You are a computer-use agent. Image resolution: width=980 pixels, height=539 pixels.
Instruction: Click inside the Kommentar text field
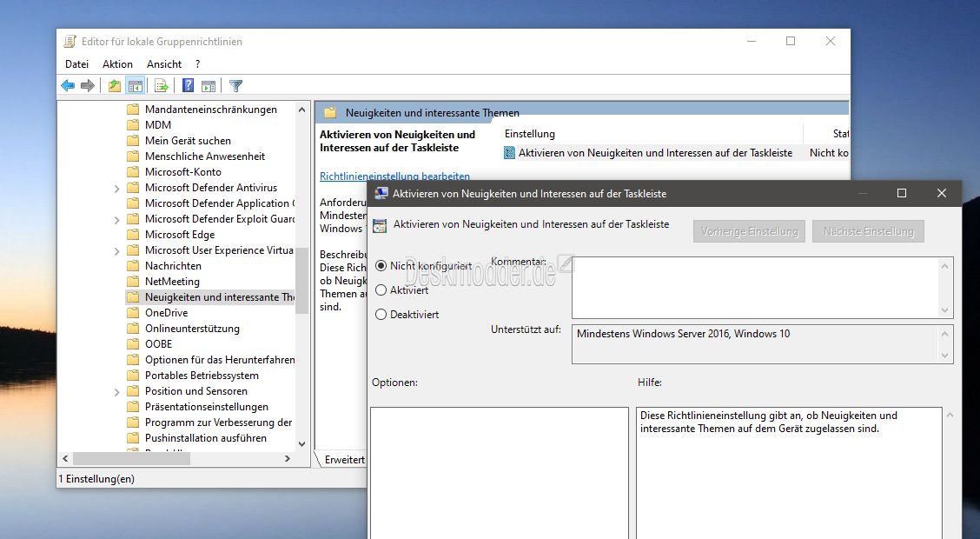[x=754, y=287]
